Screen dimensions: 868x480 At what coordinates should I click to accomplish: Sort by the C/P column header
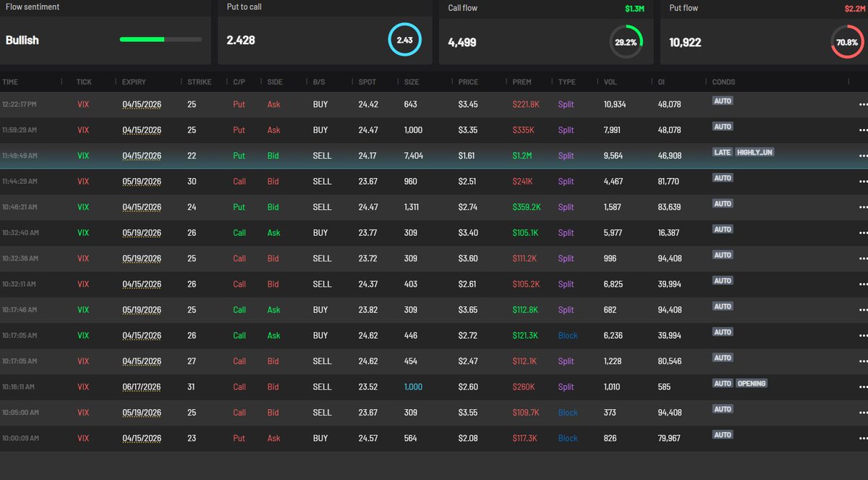click(x=238, y=82)
